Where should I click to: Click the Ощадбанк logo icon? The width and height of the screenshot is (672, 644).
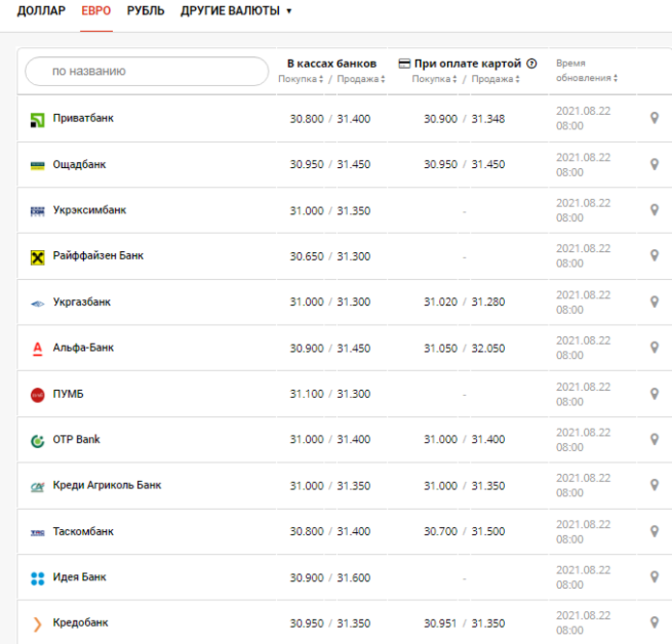[38, 166]
